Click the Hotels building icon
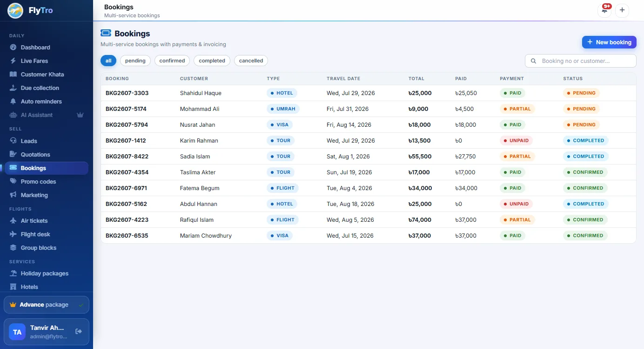The width and height of the screenshot is (644, 349). (13, 287)
